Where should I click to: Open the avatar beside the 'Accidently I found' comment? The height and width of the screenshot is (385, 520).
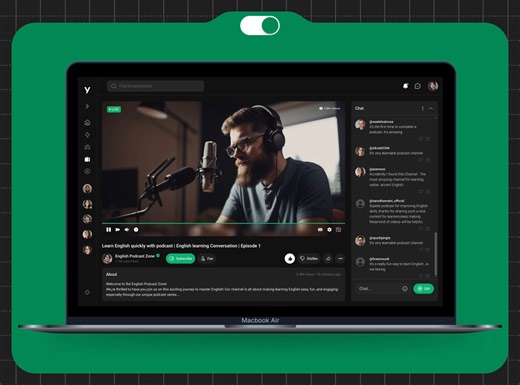360,172
